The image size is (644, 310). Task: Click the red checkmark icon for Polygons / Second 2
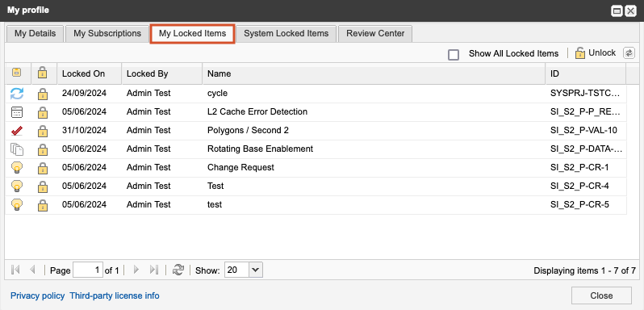[x=17, y=131]
